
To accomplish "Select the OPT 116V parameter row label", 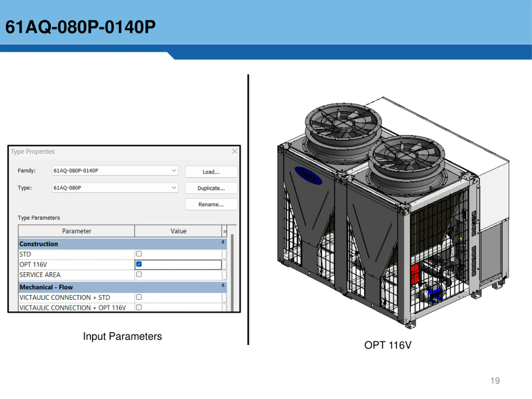I will 33,265.
